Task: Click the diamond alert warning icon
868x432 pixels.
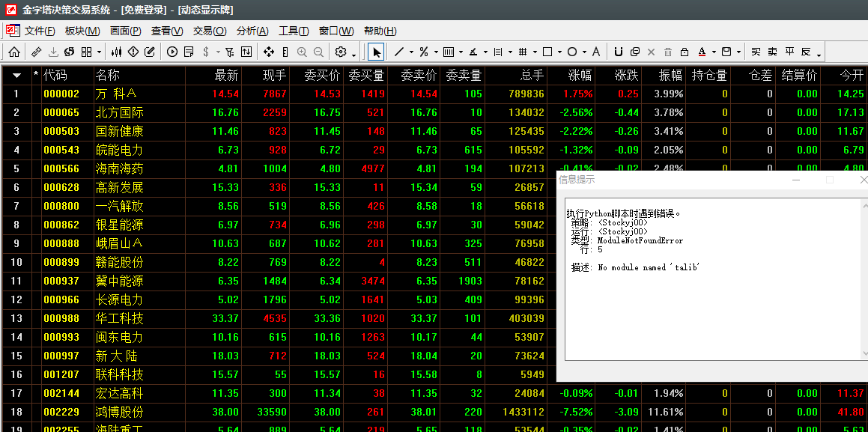Action: click(x=133, y=52)
